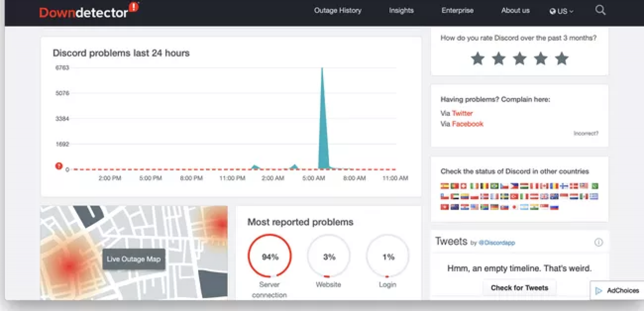644x311 pixels.
Task: Select the India flag
Action: pos(534,207)
